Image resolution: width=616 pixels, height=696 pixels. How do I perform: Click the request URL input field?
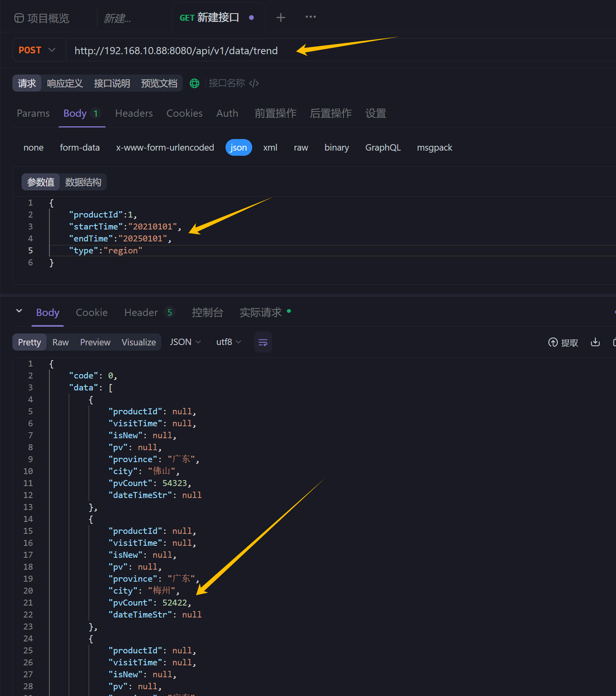(x=341, y=51)
